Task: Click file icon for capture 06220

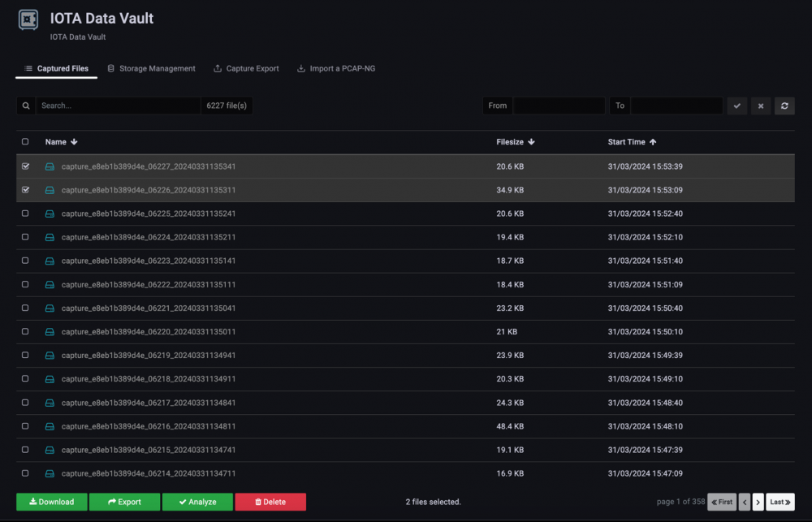Action: pos(50,332)
